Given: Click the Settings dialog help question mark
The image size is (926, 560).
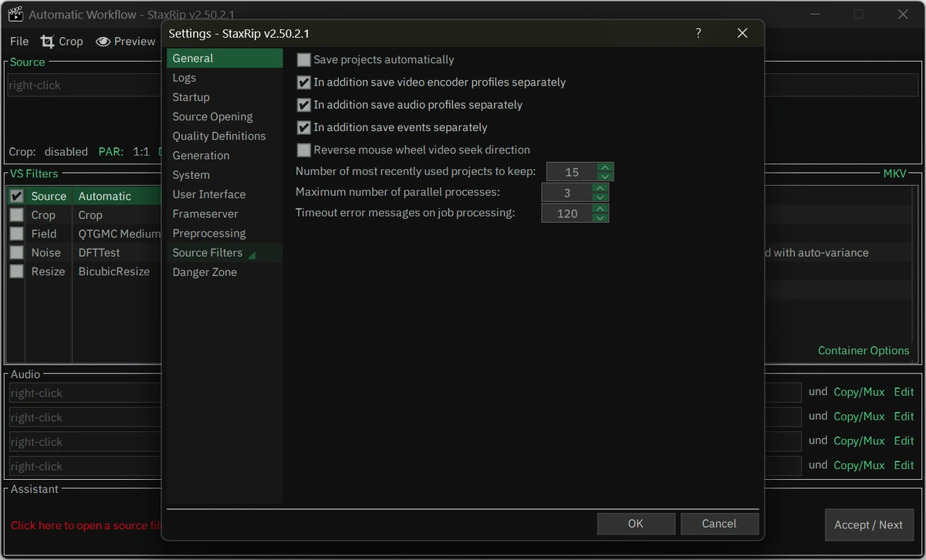Looking at the screenshot, I should (x=698, y=33).
